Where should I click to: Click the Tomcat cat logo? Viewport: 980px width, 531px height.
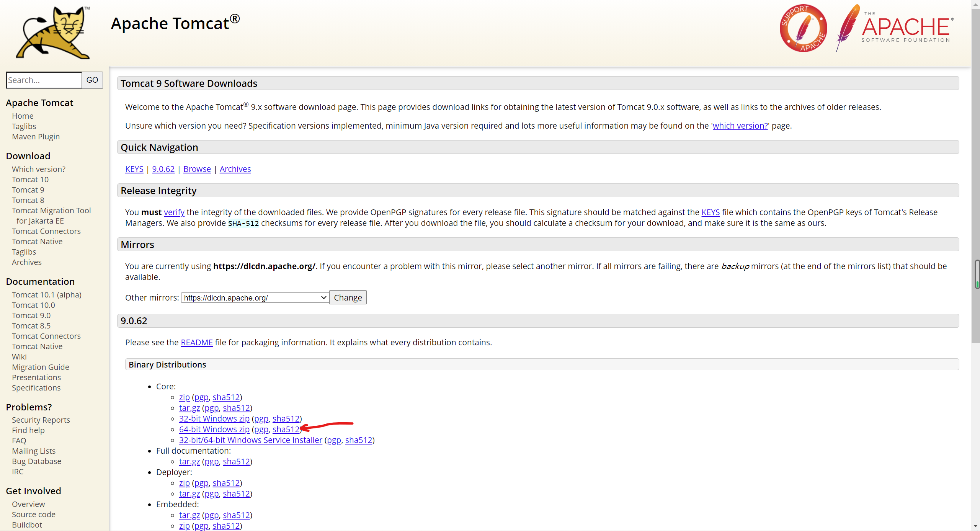point(53,33)
